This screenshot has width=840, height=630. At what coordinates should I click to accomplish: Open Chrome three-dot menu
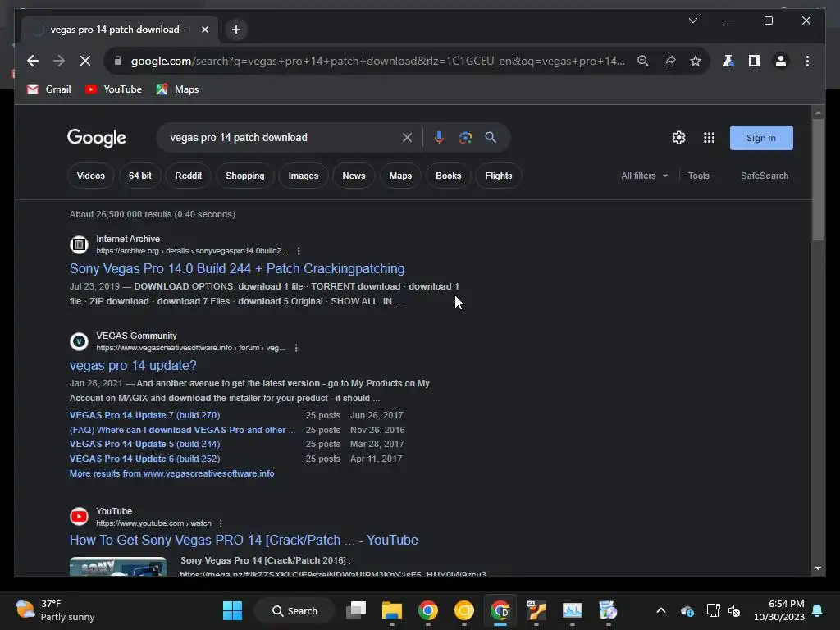point(807,61)
